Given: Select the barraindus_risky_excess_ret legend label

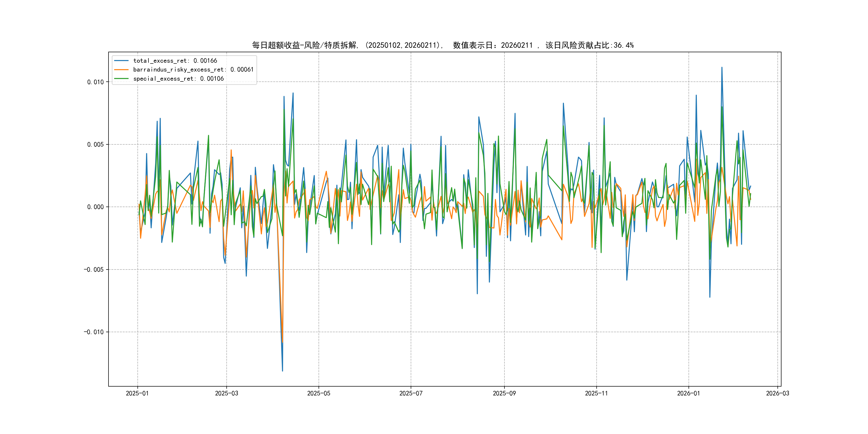Looking at the screenshot, I should 193,70.
